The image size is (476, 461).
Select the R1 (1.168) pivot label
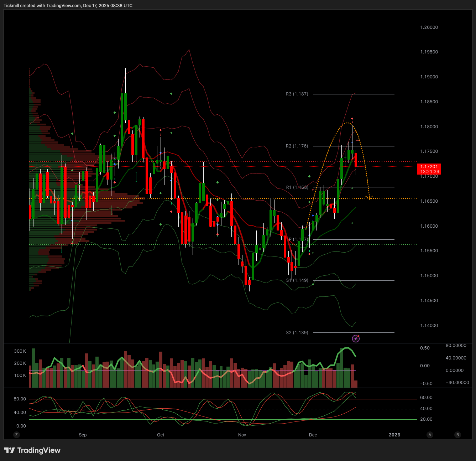click(297, 187)
